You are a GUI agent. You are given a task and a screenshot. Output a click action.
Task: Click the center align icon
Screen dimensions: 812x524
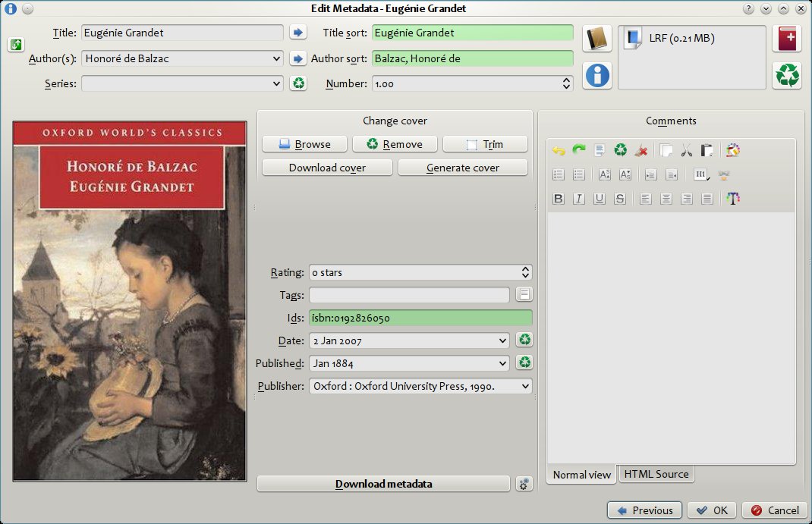(x=666, y=199)
